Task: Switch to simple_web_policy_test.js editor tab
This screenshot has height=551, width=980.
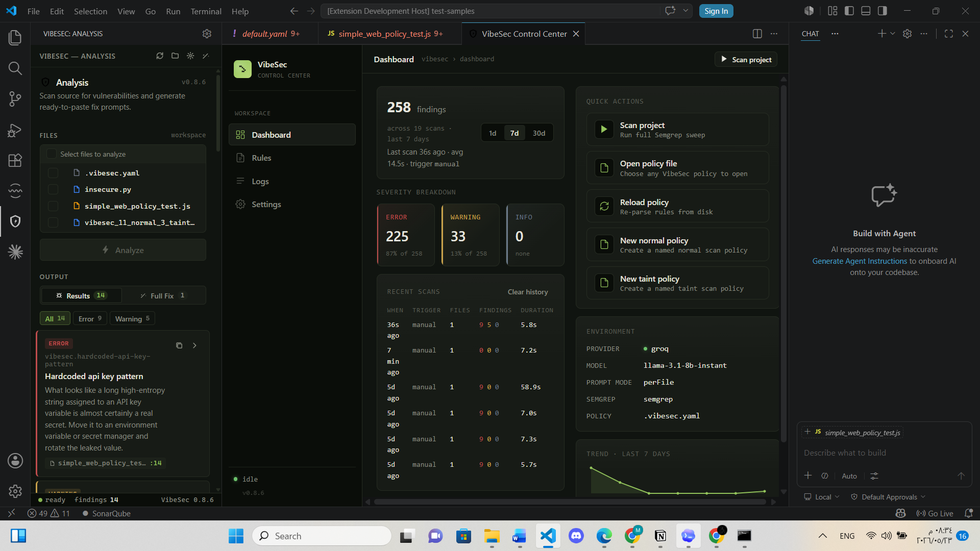Action: (x=390, y=34)
